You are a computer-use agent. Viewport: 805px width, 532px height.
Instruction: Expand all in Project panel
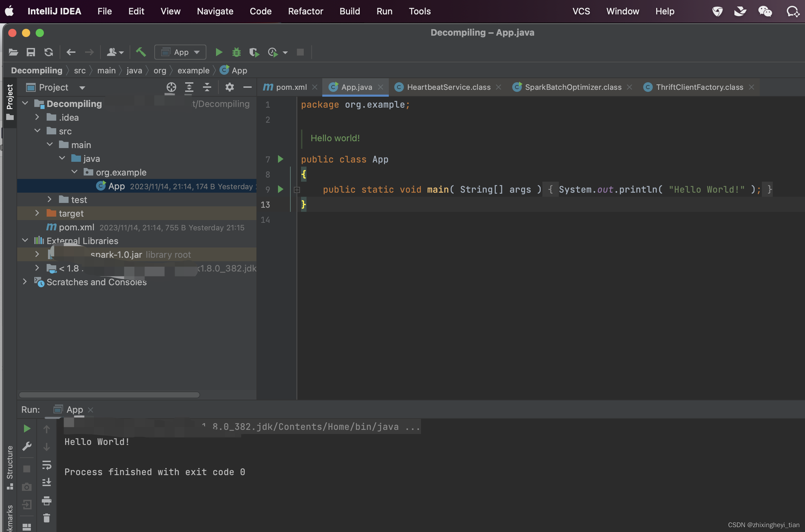point(189,87)
